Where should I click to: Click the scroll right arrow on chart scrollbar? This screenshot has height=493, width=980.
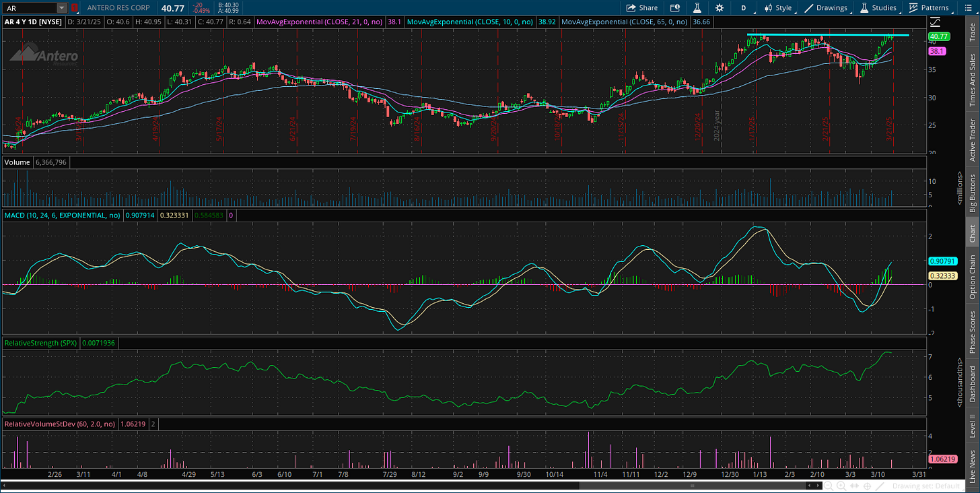[x=818, y=486]
